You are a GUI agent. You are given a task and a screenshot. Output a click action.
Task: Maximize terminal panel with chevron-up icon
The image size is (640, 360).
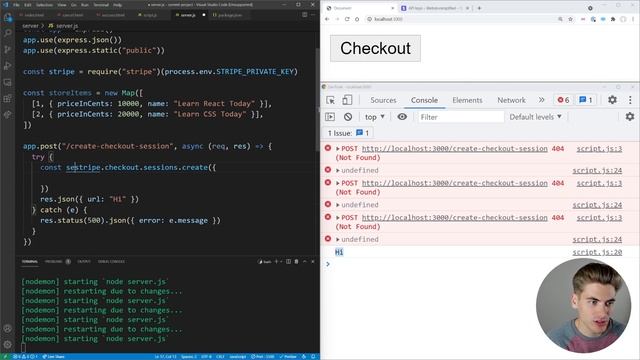[x=305, y=261]
